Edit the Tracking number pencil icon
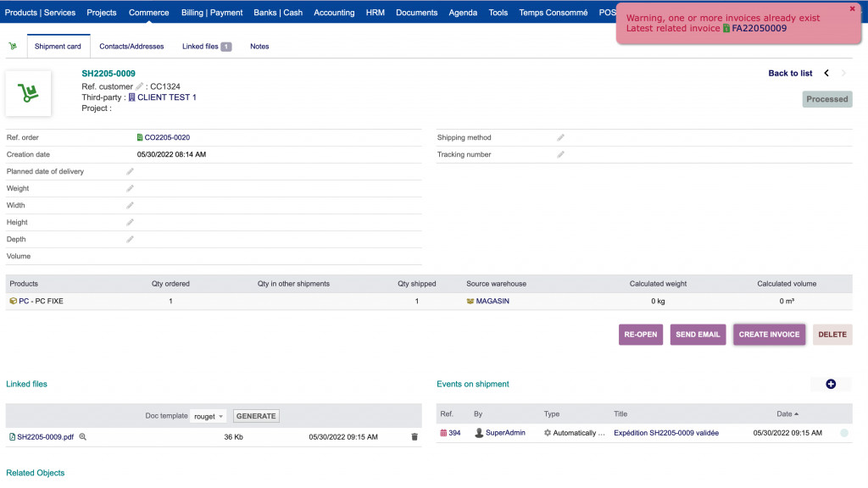The image size is (868, 488). 560,154
